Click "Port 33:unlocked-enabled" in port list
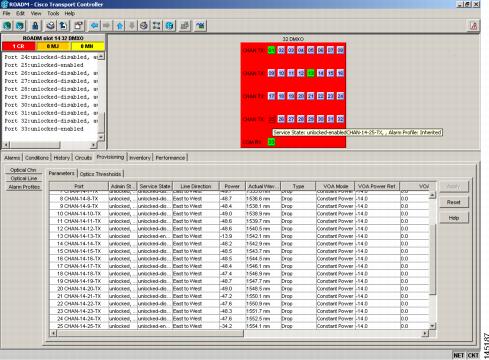Image resolution: width=489 pixels, height=360 pixels. (44, 129)
